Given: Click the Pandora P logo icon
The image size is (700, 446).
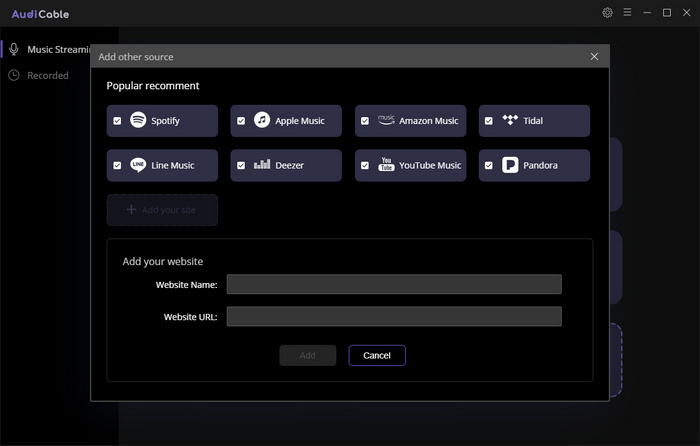Looking at the screenshot, I should click(510, 165).
